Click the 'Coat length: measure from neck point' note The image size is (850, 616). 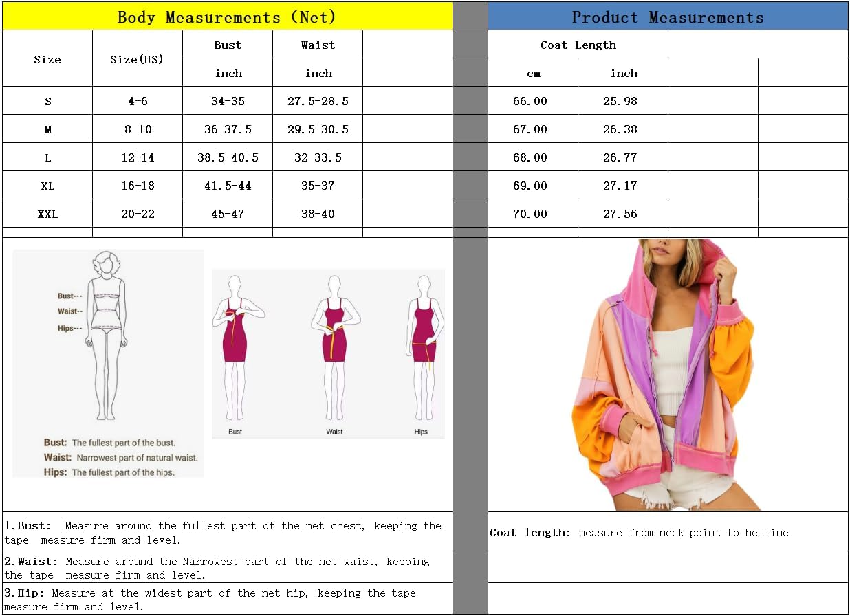pyautogui.click(x=639, y=533)
